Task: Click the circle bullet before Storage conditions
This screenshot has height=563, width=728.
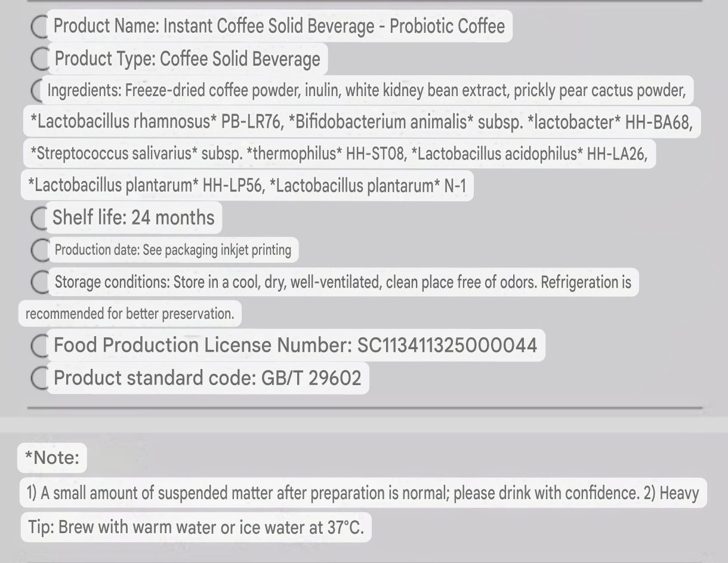Action: (39, 282)
